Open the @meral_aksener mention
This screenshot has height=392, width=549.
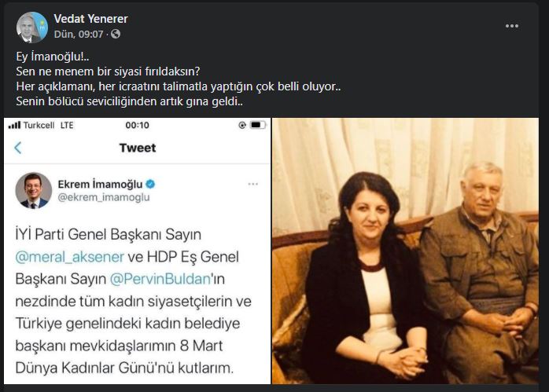(x=70, y=257)
